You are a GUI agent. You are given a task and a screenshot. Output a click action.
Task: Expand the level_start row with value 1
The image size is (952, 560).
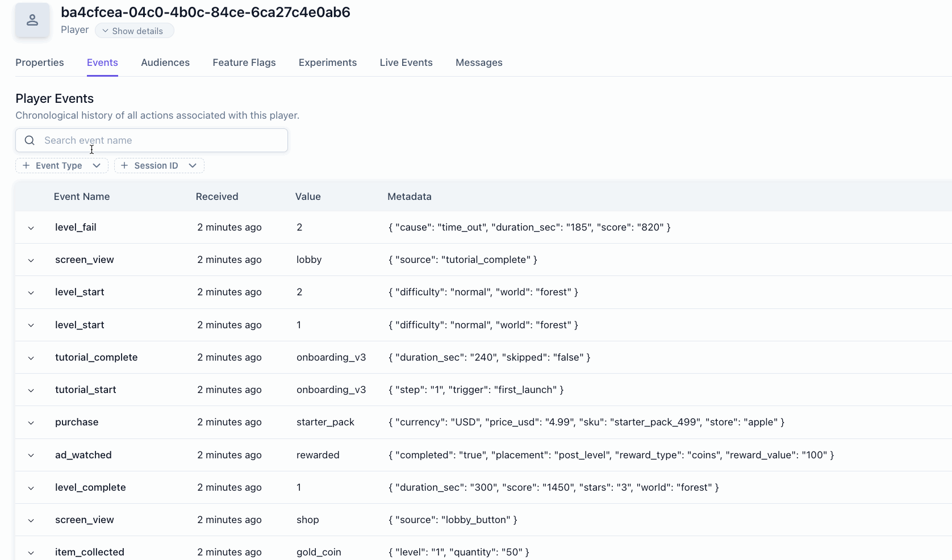click(x=31, y=325)
